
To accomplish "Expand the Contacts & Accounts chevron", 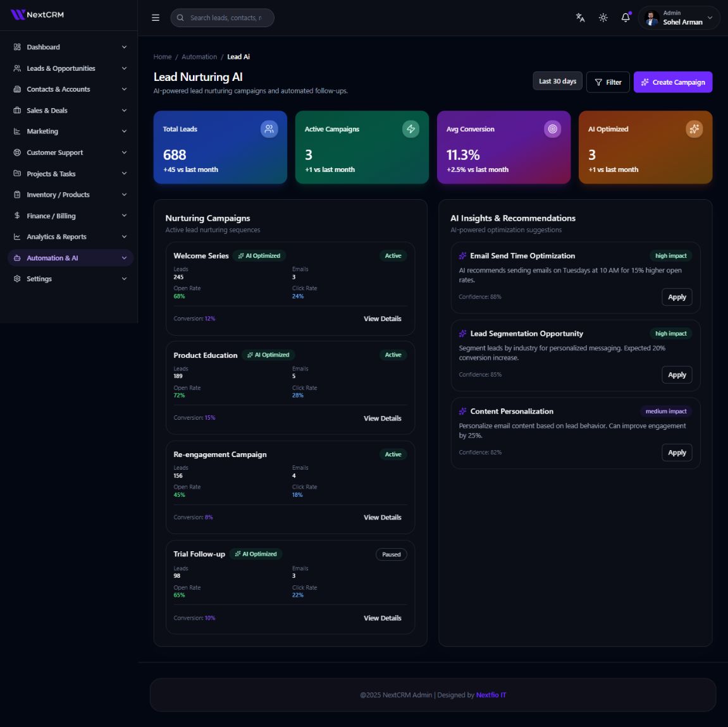I will click(124, 89).
